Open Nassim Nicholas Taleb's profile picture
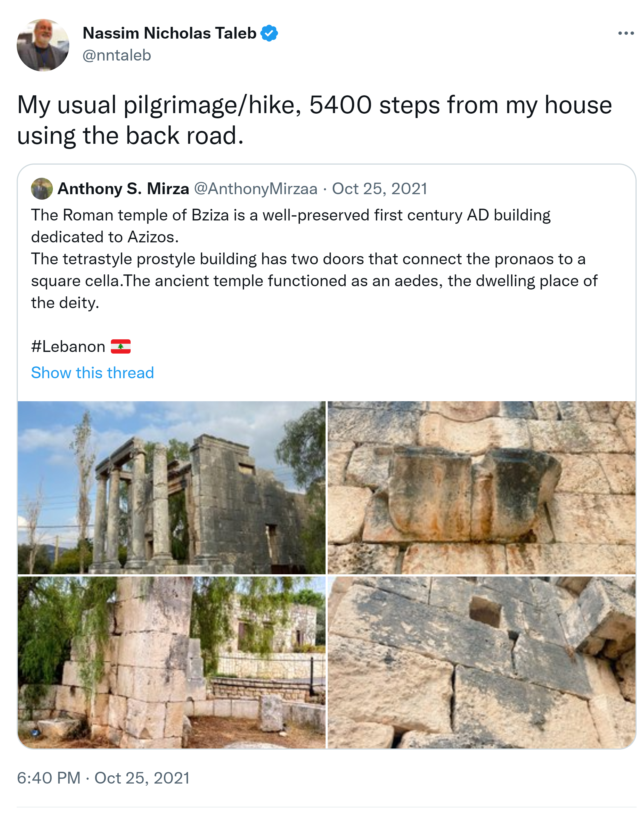 [x=43, y=45]
